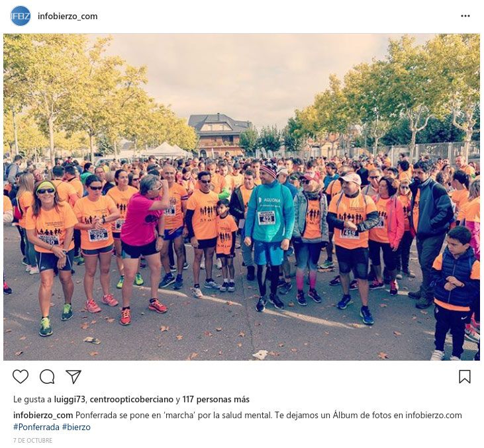Click the man in the teal Aquona jacket
The image size is (484, 448).
tap(269, 234)
